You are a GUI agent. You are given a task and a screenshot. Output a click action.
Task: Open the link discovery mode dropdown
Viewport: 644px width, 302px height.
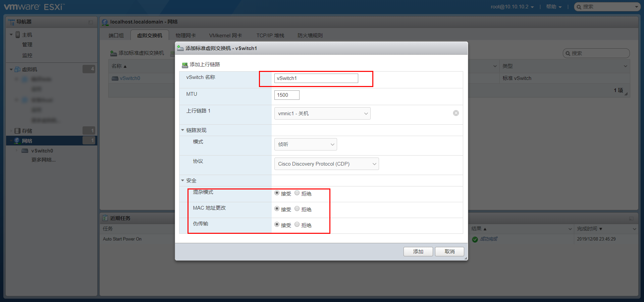coord(306,144)
